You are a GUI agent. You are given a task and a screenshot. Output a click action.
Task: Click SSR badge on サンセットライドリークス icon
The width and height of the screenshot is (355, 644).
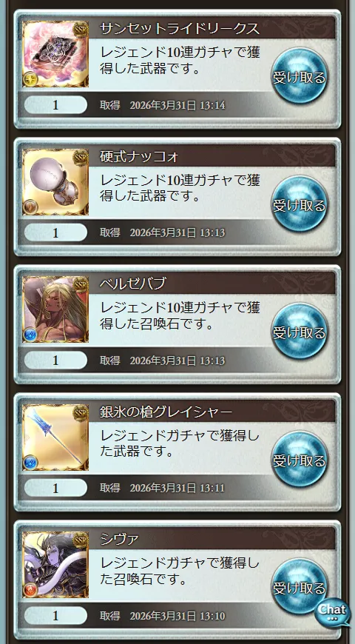tap(81, 30)
